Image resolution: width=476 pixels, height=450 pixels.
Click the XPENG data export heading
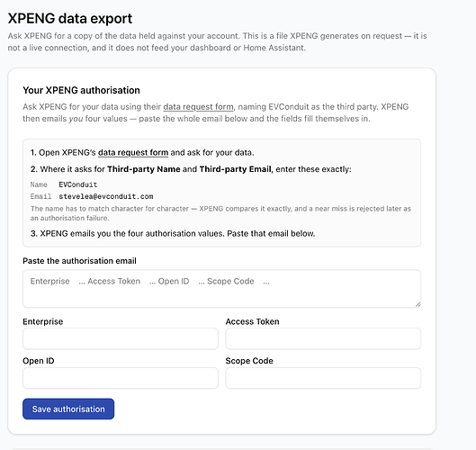click(x=70, y=19)
